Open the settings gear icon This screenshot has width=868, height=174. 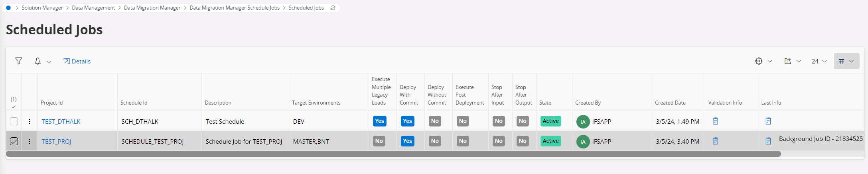759,61
